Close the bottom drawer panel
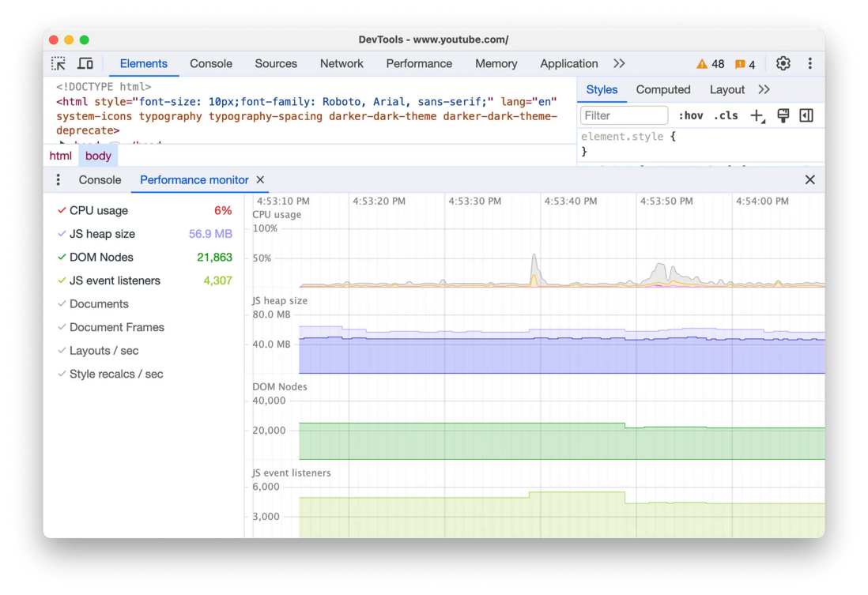Screen dimensions: 868x595 pyautogui.click(x=810, y=180)
